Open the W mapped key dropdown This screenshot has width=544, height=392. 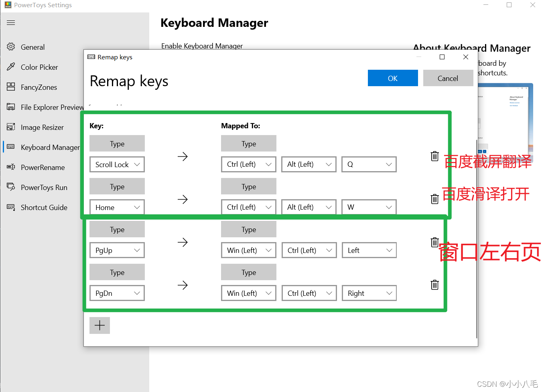tap(369, 207)
